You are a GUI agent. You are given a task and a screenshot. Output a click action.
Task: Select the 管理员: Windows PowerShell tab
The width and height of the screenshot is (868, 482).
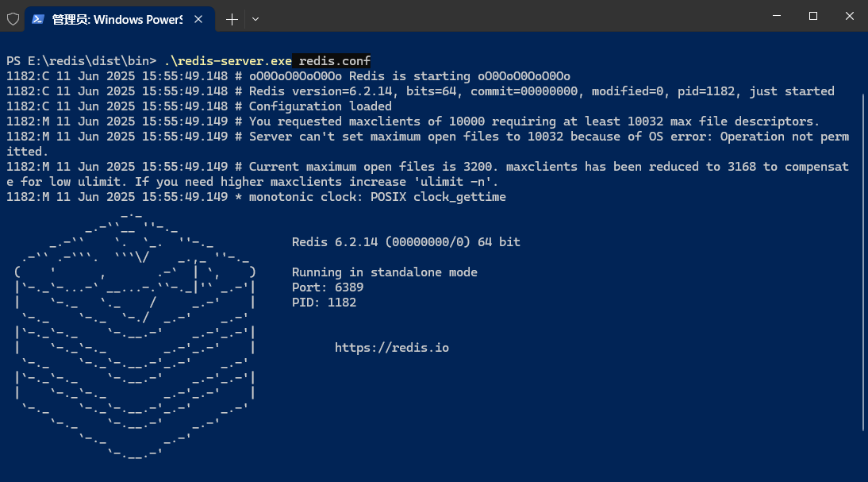(111, 18)
